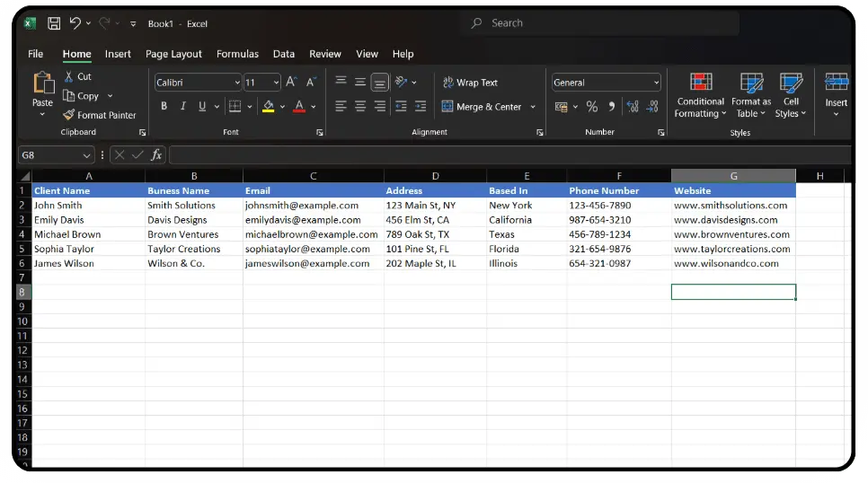Toggle Italic formatting
Viewport: 868px width, 483px height.
click(x=183, y=107)
